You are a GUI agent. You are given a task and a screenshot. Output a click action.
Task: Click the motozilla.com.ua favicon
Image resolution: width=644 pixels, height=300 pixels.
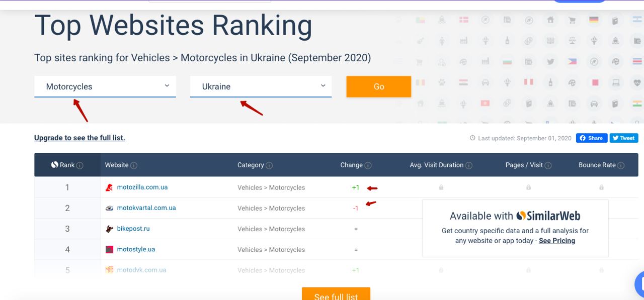[109, 187]
